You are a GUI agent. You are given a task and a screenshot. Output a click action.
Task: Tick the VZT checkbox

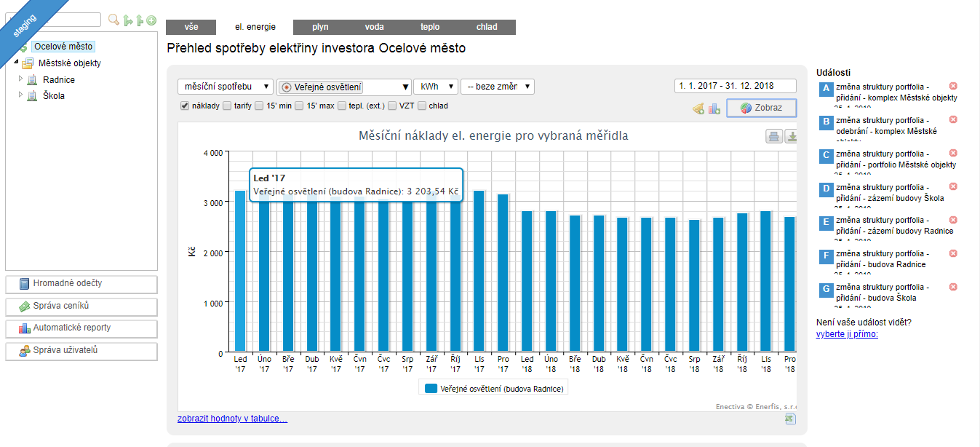click(x=392, y=106)
